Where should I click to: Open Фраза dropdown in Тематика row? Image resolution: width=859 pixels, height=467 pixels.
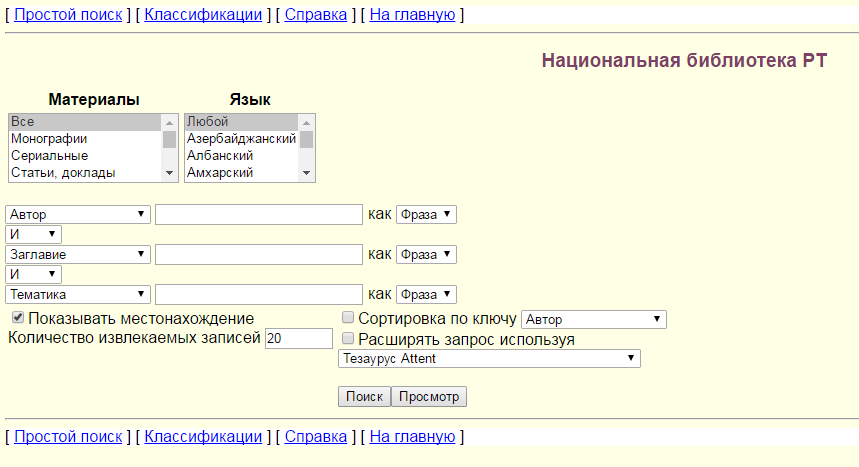point(426,294)
